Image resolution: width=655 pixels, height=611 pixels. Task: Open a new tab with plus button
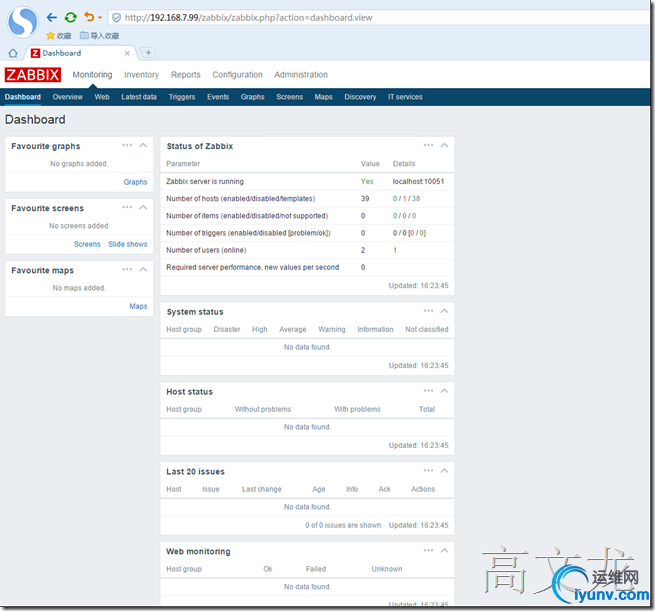click(x=148, y=53)
